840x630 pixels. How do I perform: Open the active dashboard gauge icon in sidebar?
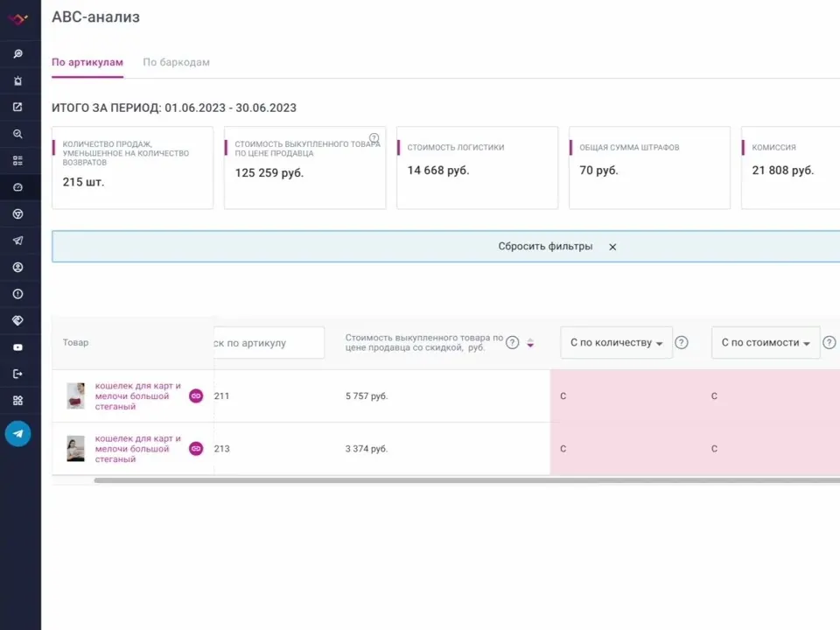click(17, 187)
